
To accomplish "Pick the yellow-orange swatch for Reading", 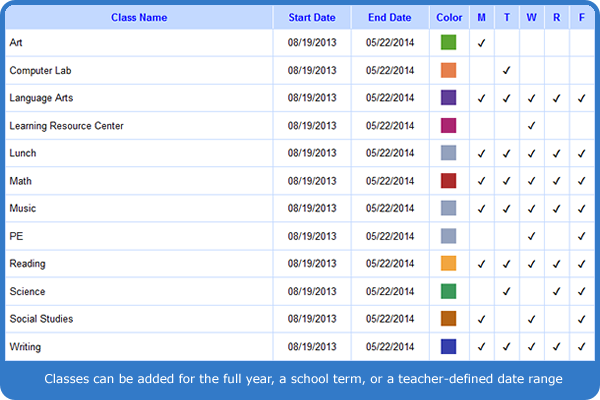I will tap(448, 263).
